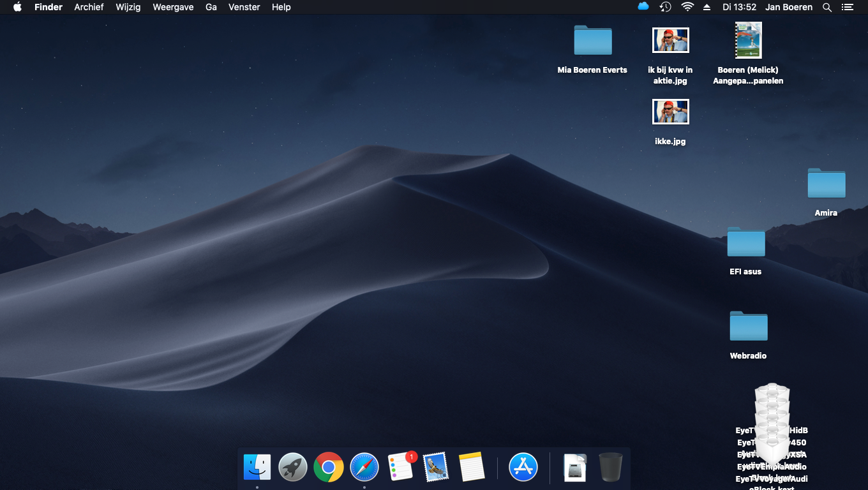Click the Finder icon in the Dock
Screen dimensions: 868x490
tap(257, 468)
